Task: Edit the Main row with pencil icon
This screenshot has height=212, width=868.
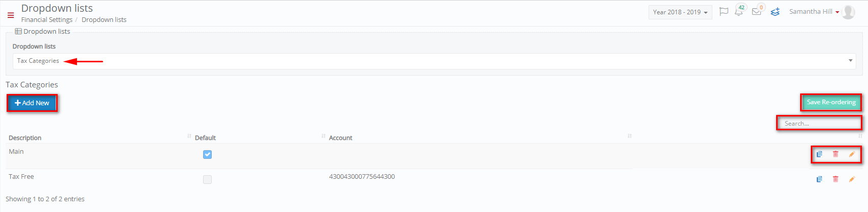Action: tap(852, 154)
